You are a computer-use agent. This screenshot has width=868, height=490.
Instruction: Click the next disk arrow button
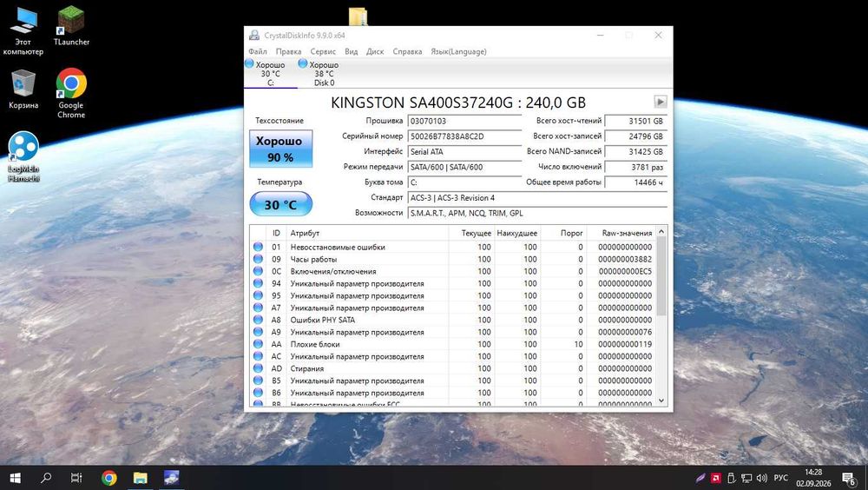661,102
